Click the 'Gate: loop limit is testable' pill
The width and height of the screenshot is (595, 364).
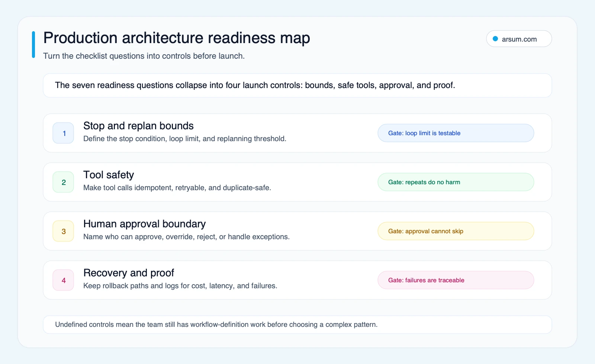click(x=456, y=133)
